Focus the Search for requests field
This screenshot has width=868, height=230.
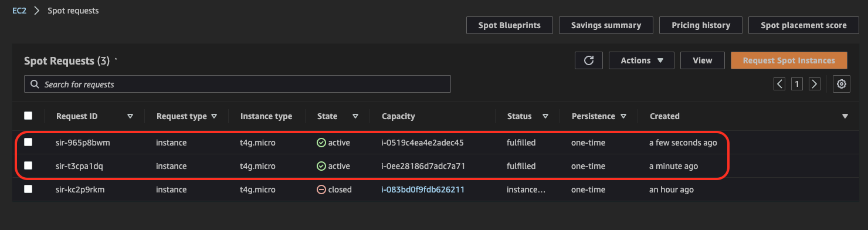click(238, 84)
